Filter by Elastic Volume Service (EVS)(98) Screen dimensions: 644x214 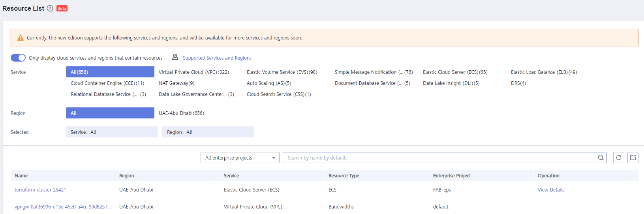(x=282, y=72)
